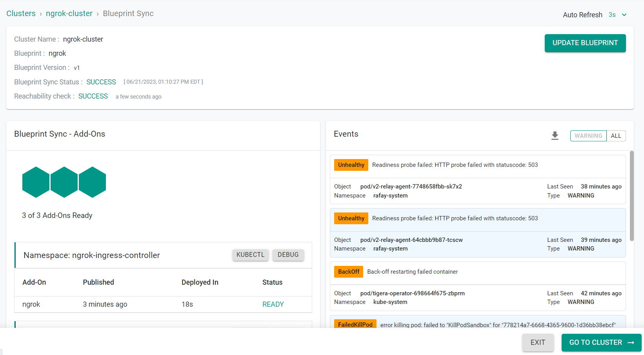This screenshot has width=644, height=355.
Task: Click '3 of 3 Add-Ons Ready' text
Action: point(57,216)
